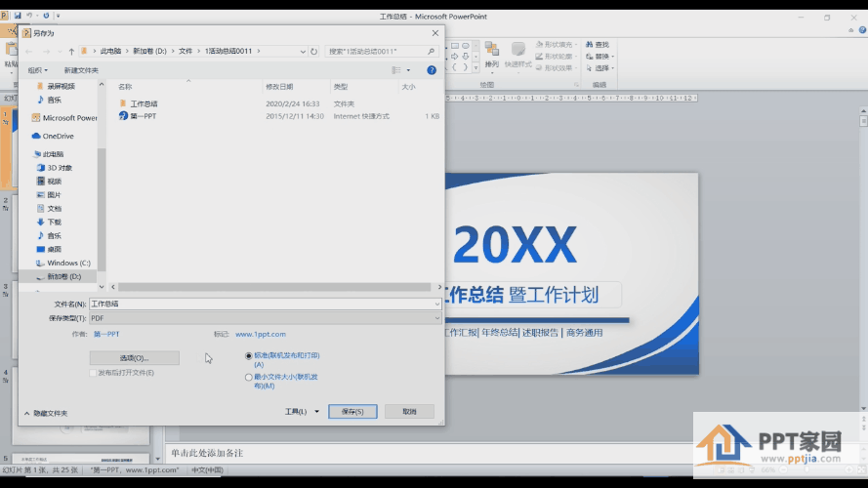Select 3D 对象 in the navigation pane
Viewport: 868px width, 488px height.
55,168
